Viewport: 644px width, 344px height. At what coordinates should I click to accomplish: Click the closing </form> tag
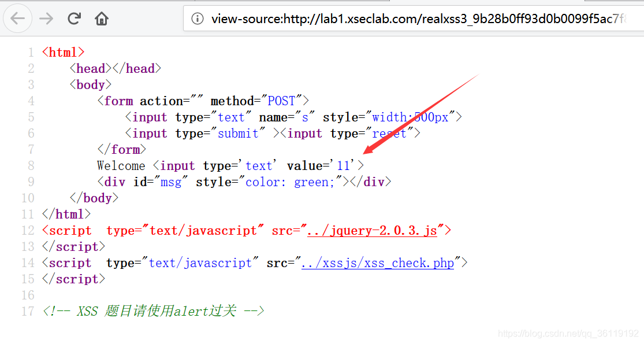[x=121, y=149]
